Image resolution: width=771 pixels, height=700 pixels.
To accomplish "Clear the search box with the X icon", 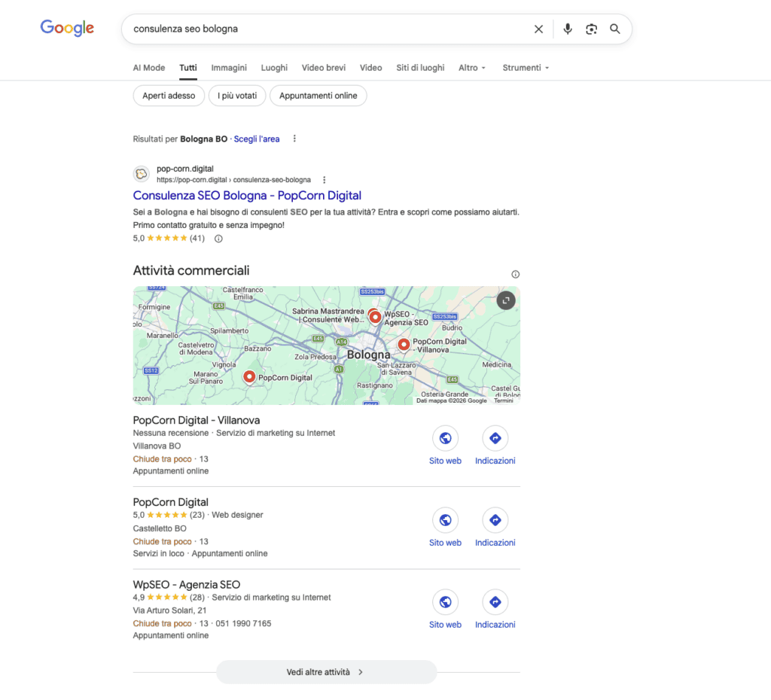I will [538, 29].
